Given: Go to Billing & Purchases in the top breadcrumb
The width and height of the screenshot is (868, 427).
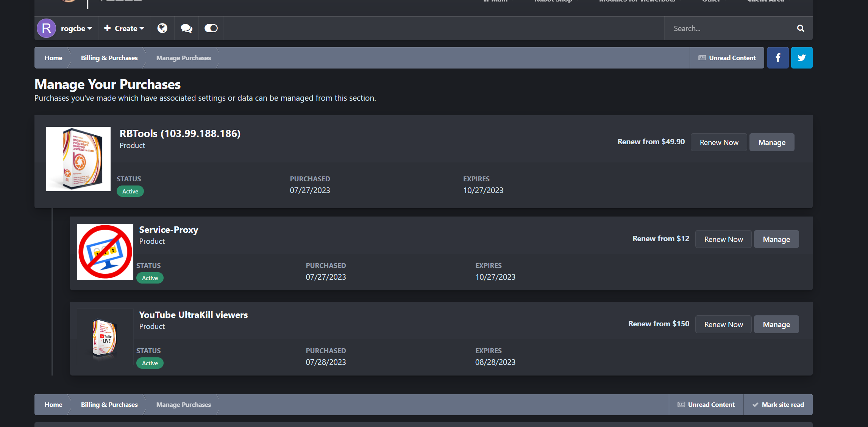Looking at the screenshot, I should pyautogui.click(x=109, y=58).
